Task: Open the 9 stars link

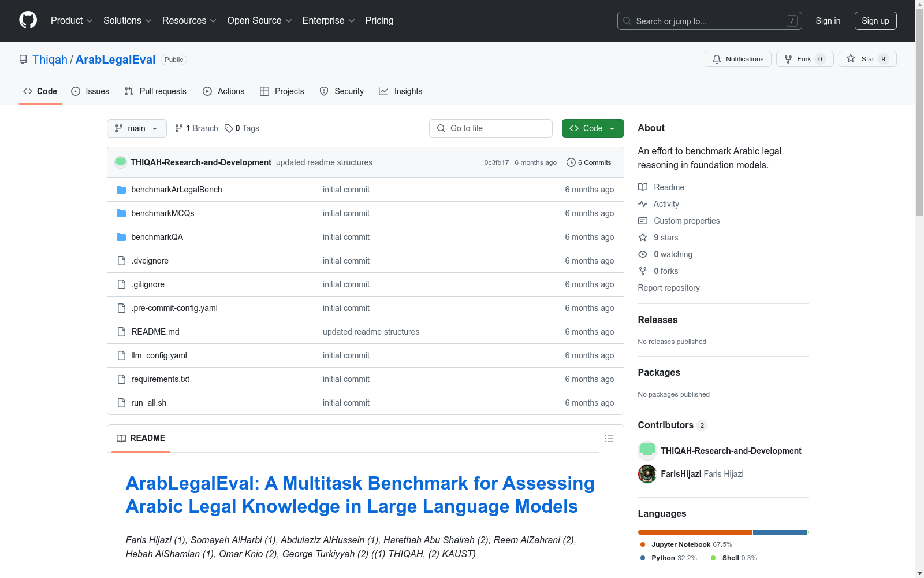Action: (666, 238)
